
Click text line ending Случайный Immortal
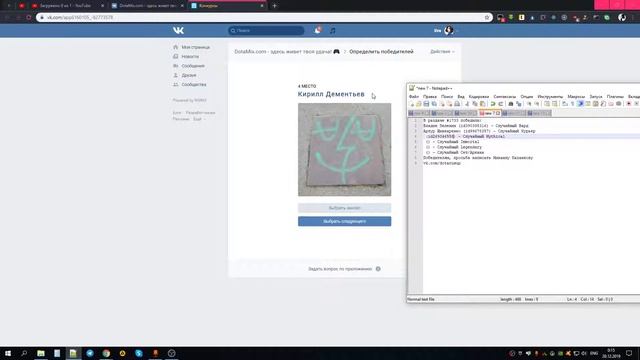[453, 142]
